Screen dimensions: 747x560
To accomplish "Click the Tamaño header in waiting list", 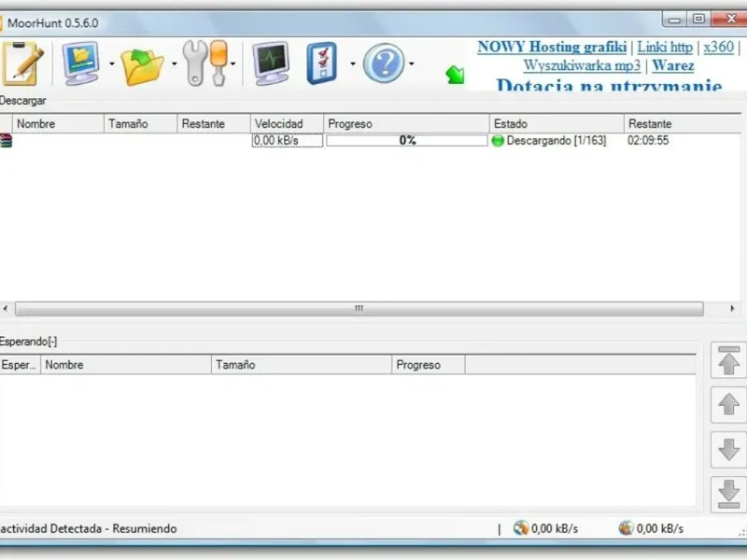I will [x=302, y=365].
